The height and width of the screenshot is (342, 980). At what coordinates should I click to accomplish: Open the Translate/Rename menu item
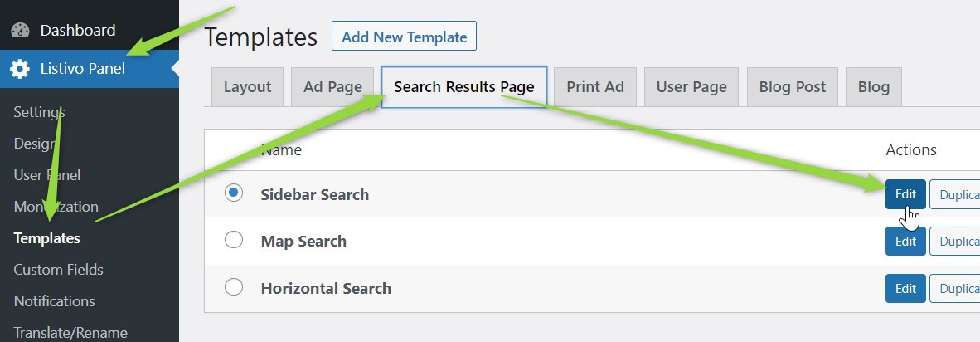coord(70,332)
